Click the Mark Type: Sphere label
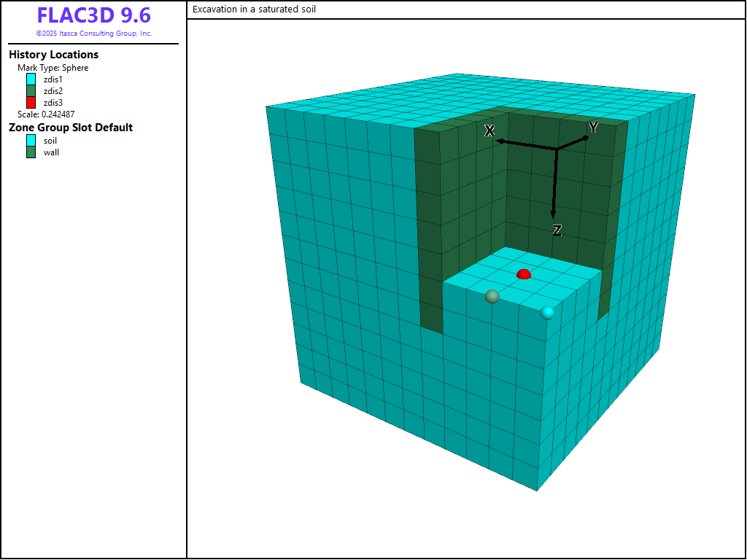 click(53, 68)
